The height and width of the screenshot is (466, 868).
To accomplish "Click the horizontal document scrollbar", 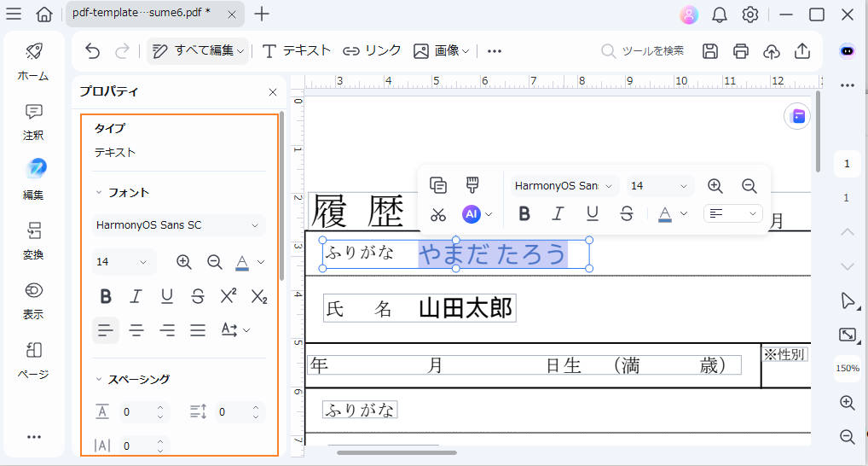I will [397, 452].
